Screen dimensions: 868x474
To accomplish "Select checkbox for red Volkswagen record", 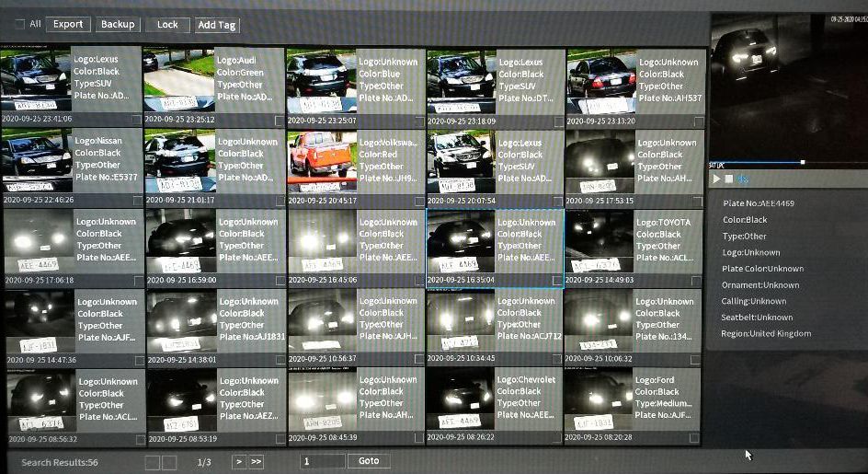I will point(418,201).
